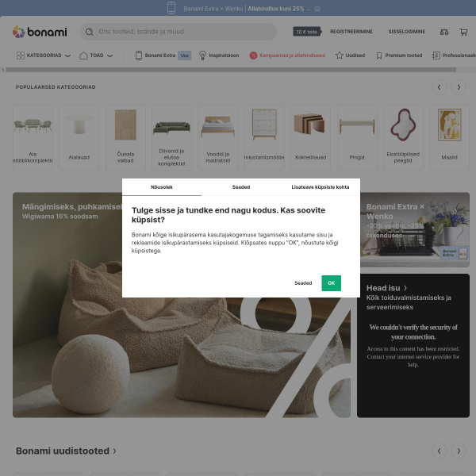Screen dimensions: 476x476
Task: Open Bonami uudistooted heading arrow
Action: [x=114, y=451]
